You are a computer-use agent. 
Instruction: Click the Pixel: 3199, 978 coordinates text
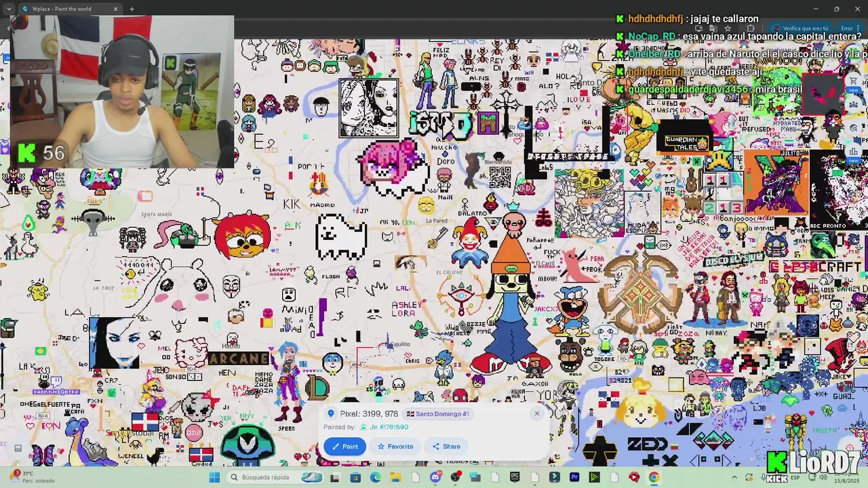[x=369, y=414]
